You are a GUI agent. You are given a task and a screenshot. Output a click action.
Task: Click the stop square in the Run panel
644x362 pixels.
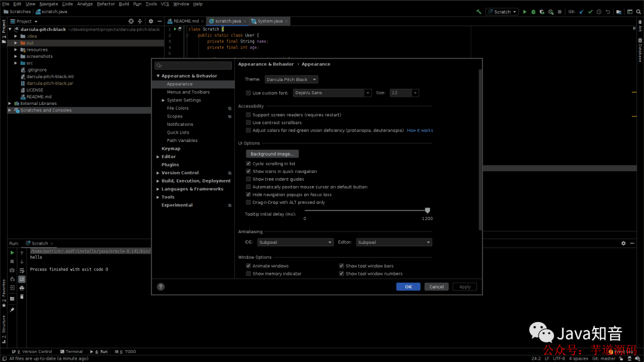click(x=12, y=261)
